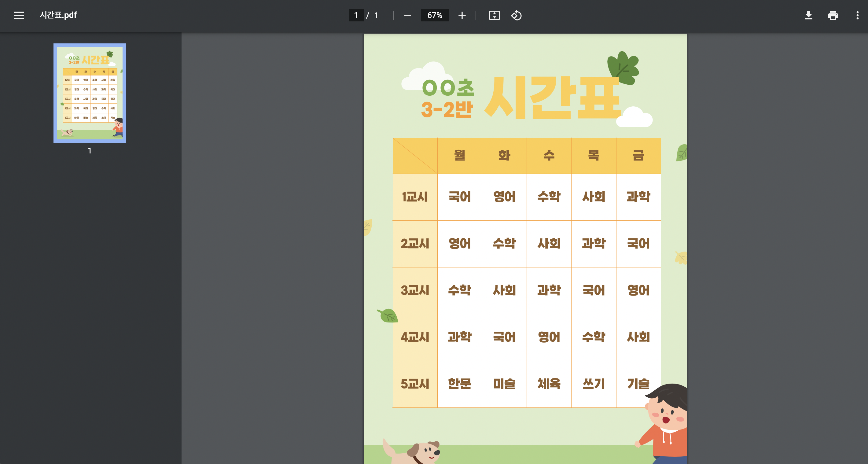Click the fit to page icon
Viewport: 868px width, 464px height.
coord(494,15)
